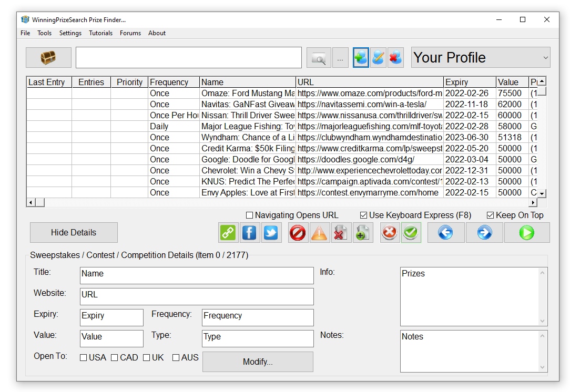This screenshot has width=570, height=392.
Task: Expand the Frequency field dropdown area
Action: (x=257, y=317)
